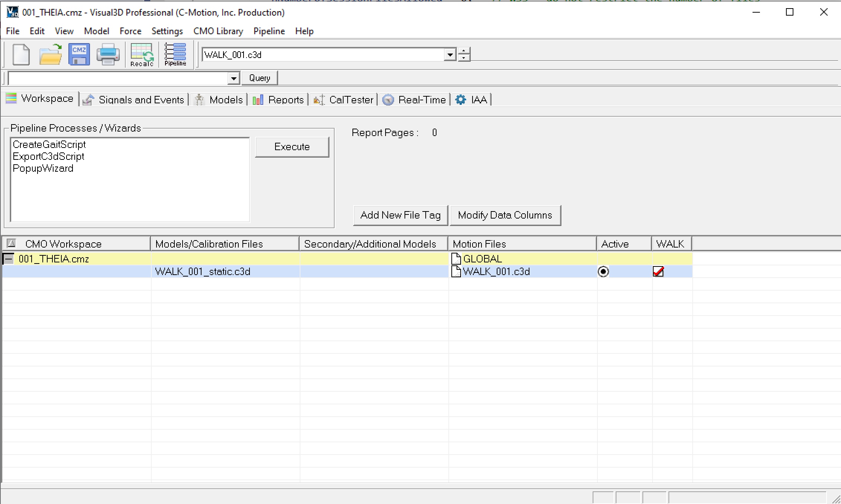Open the IAA tab
841x504 pixels.
coord(471,100)
